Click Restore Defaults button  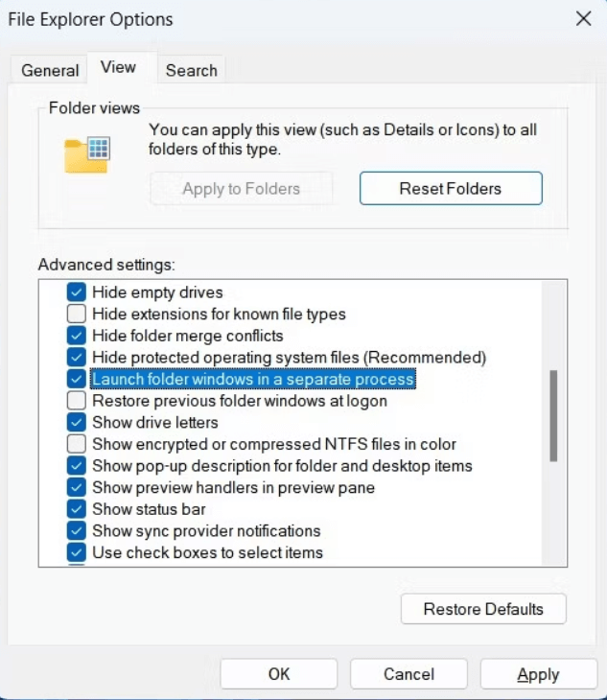click(483, 609)
